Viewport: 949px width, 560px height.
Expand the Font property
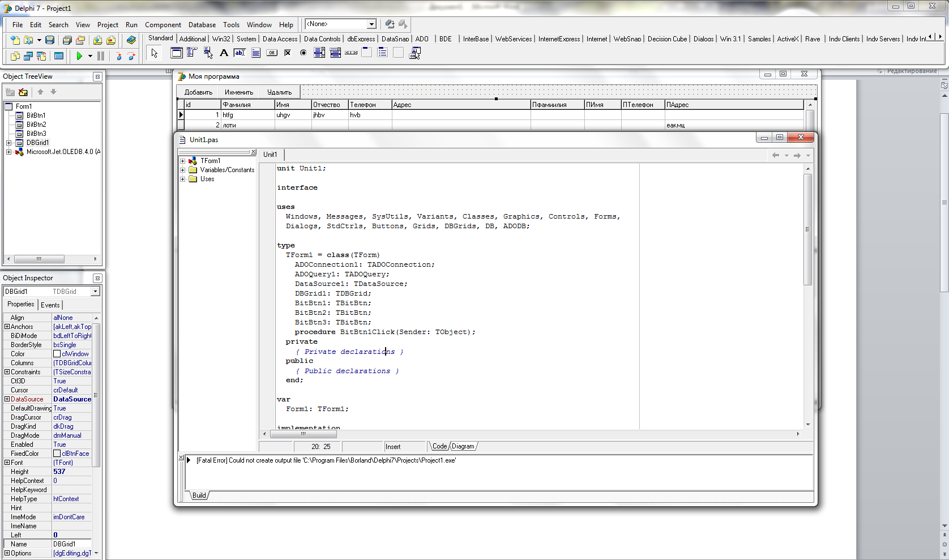coord(7,463)
